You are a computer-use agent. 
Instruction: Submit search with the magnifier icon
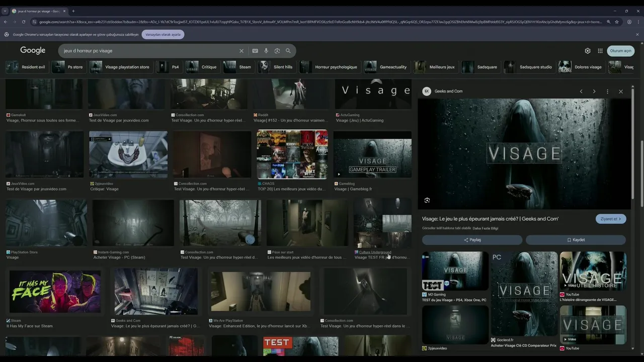[x=288, y=51]
